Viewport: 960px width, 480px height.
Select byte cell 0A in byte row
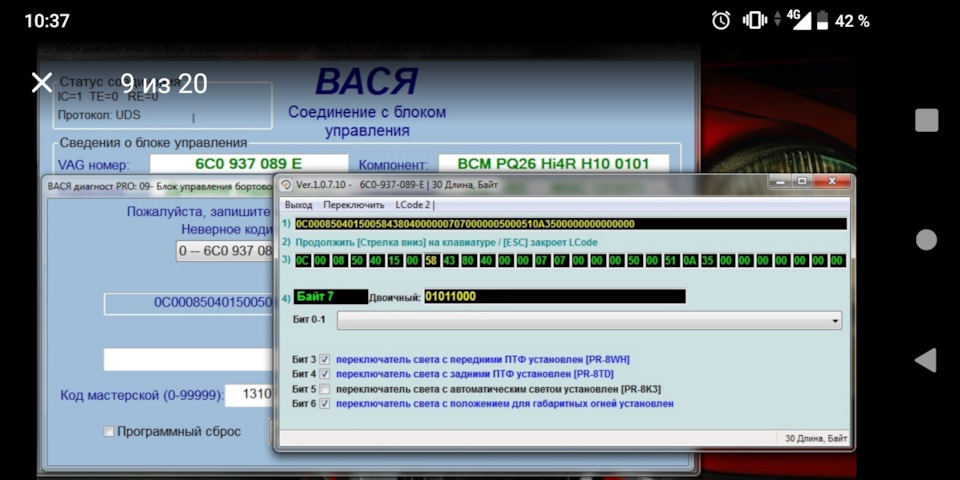tap(690, 261)
